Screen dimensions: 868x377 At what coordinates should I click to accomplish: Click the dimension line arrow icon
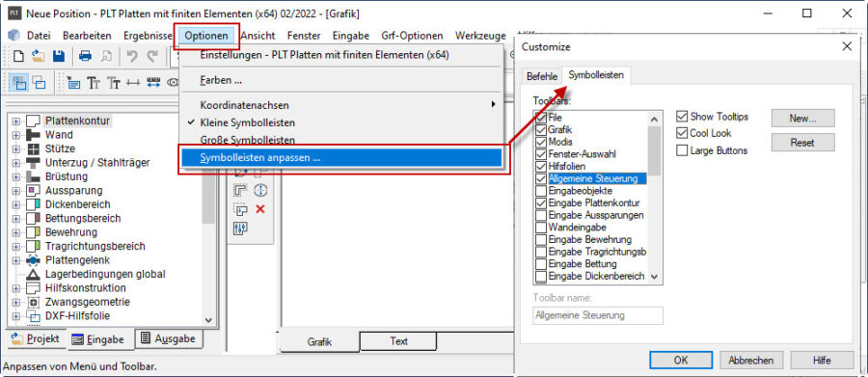point(133,83)
